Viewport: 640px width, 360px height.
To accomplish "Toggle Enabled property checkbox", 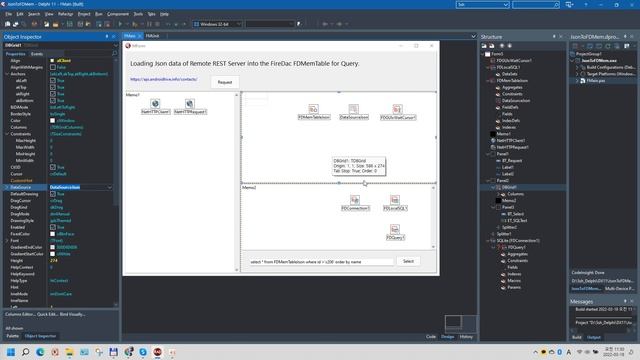I will pyautogui.click(x=53, y=227).
